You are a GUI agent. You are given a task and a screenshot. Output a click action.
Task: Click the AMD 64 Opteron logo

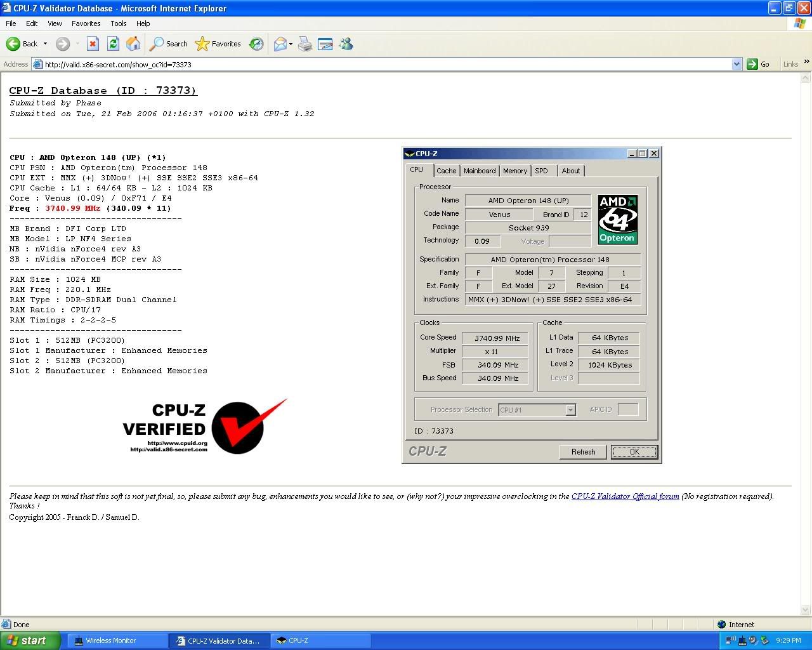coord(617,220)
